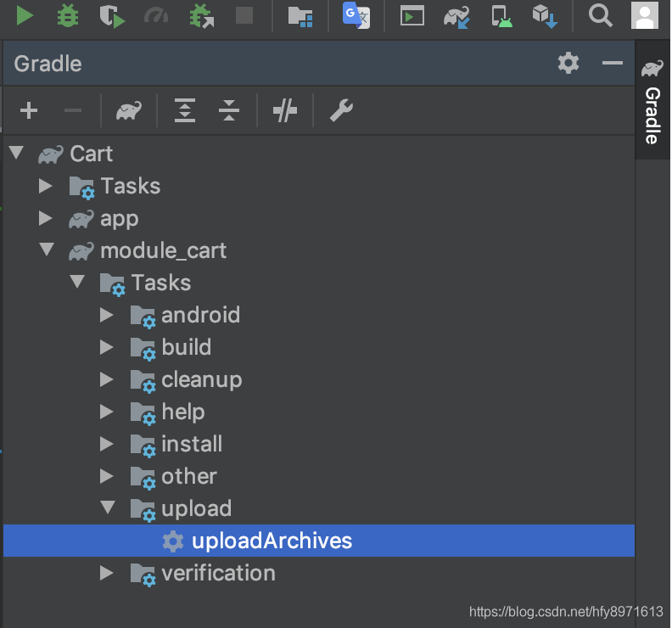Open the Google Translate plugin icon
Image resolution: width=672 pixels, height=628 pixels.
(x=356, y=15)
